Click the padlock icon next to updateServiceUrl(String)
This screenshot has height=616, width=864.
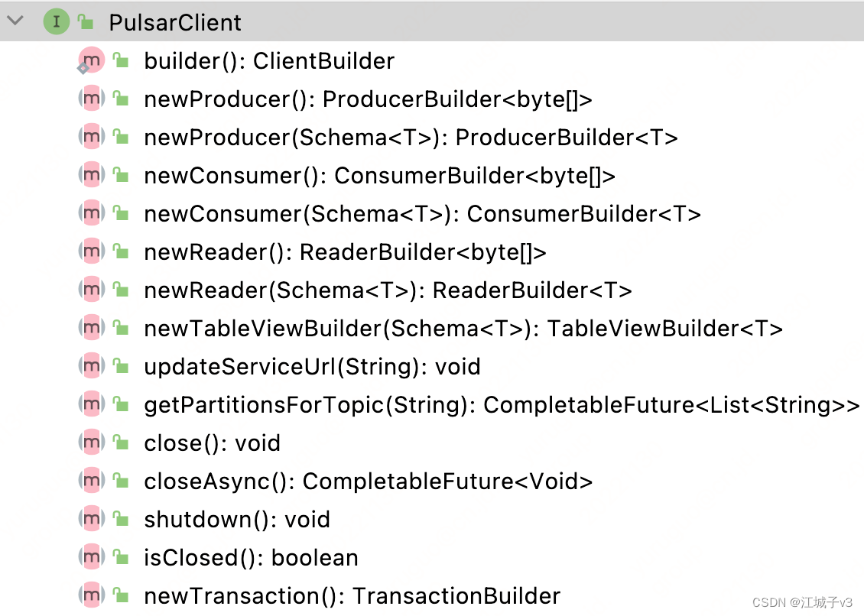122,365
